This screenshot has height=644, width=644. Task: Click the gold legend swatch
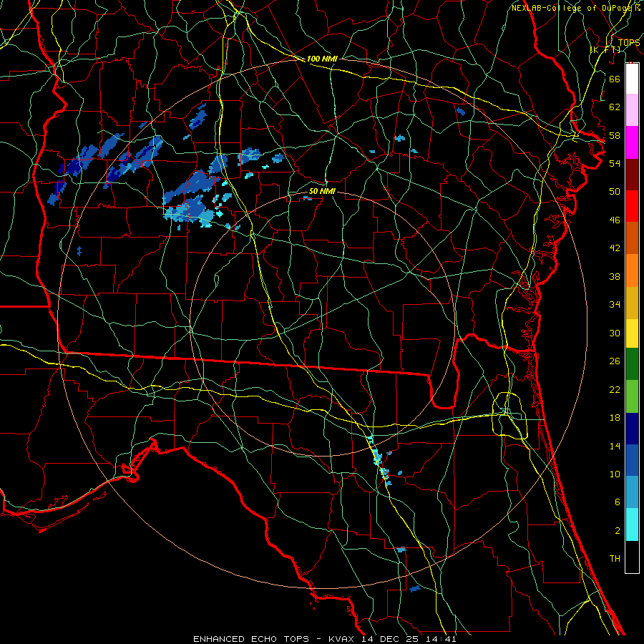tap(632, 303)
